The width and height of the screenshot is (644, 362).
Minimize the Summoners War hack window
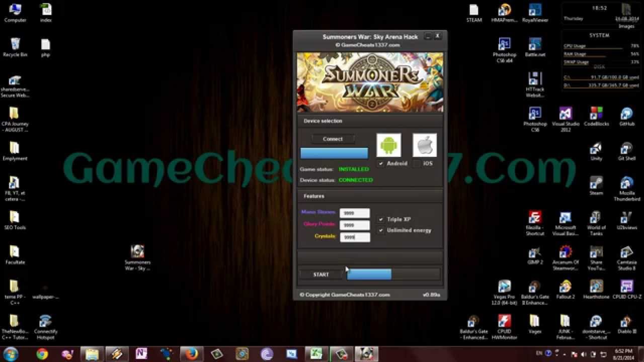point(428,36)
